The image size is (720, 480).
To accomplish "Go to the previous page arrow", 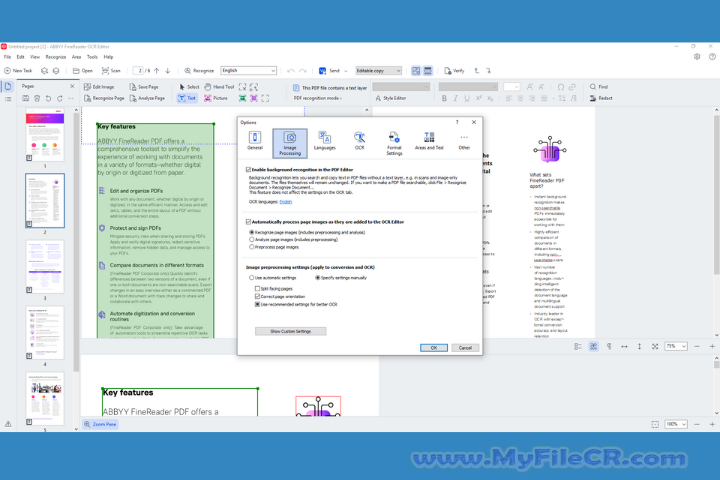I will click(157, 71).
